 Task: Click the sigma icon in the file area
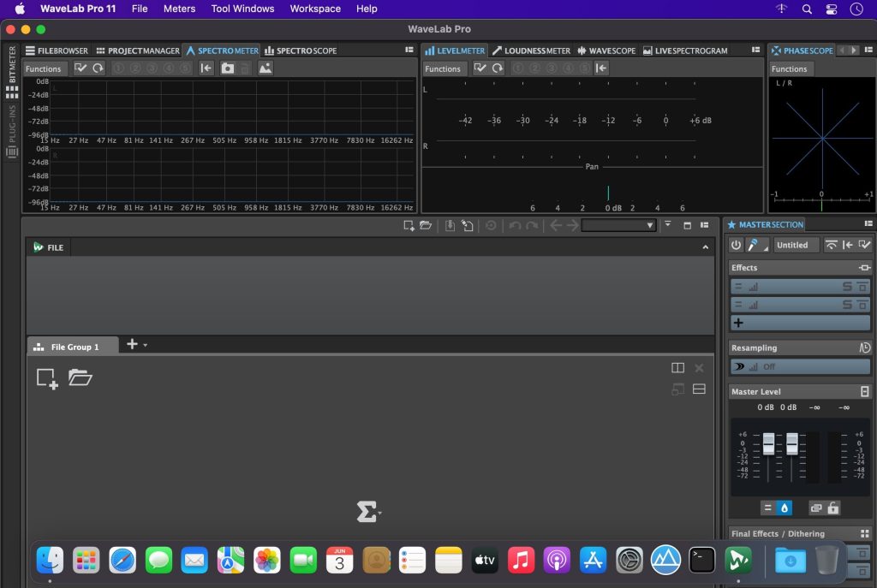(x=367, y=512)
